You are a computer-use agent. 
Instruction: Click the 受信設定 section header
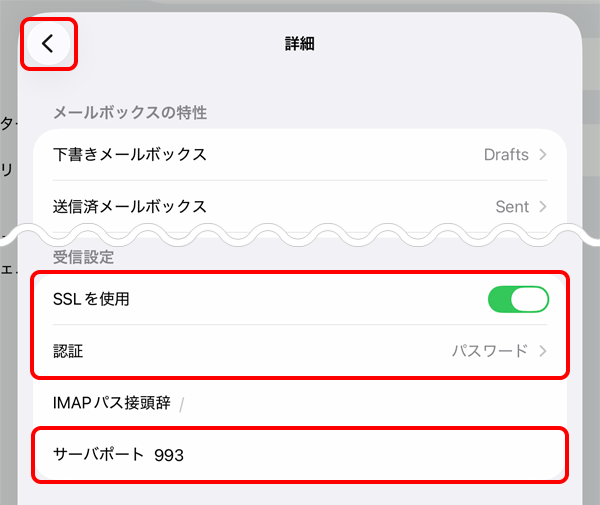tap(83, 257)
